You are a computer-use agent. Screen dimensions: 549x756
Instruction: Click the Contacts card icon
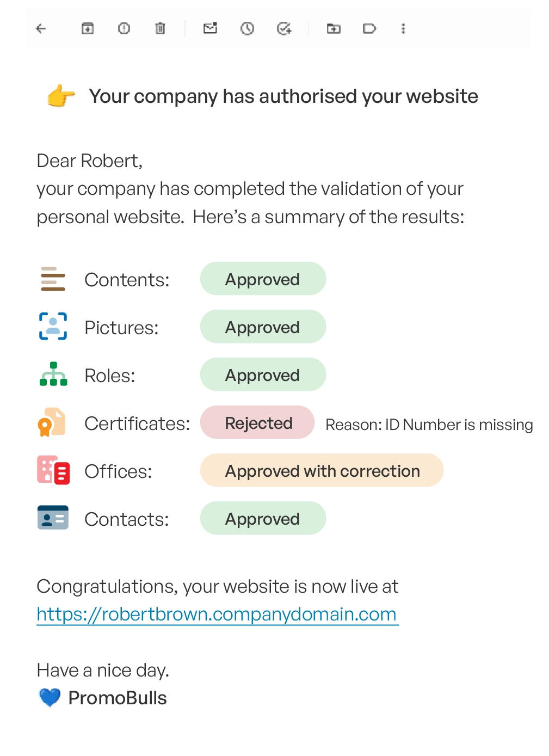[52, 518]
